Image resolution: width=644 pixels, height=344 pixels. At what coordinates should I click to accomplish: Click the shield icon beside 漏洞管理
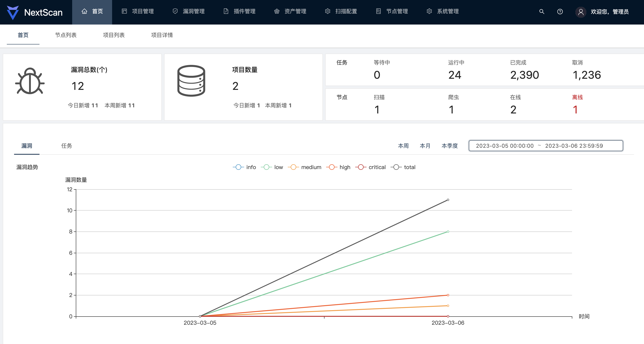[x=175, y=11]
